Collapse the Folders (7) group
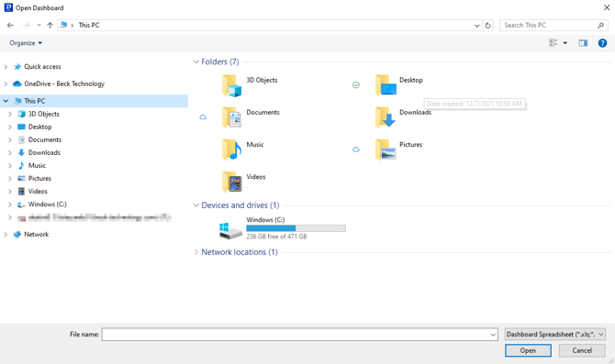 (x=196, y=62)
